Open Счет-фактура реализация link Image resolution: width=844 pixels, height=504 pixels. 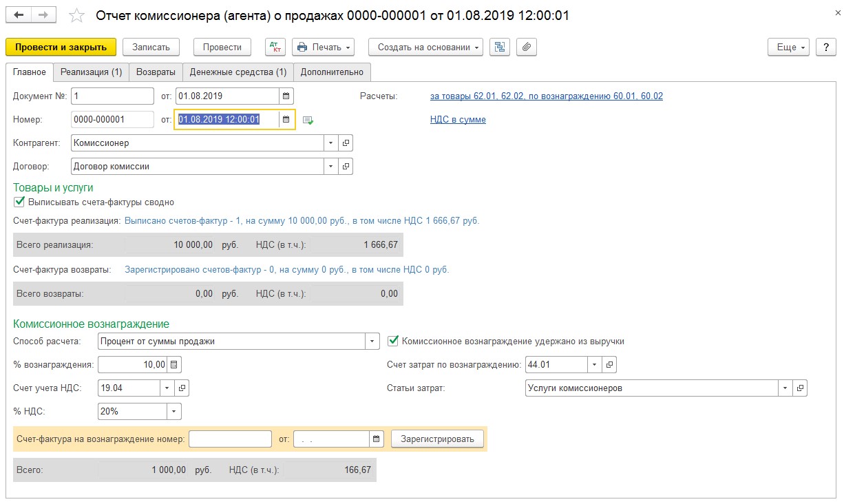pos(302,221)
